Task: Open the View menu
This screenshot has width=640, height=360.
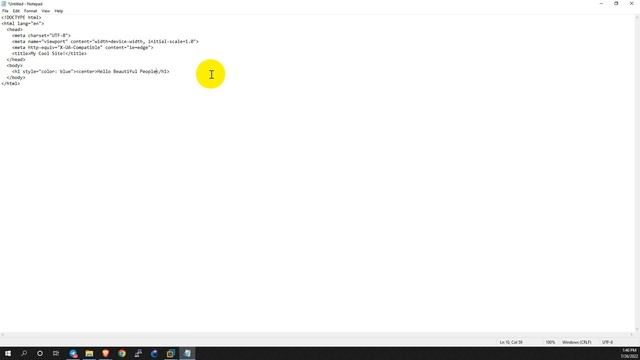Action: pyautogui.click(x=46, y=11)
